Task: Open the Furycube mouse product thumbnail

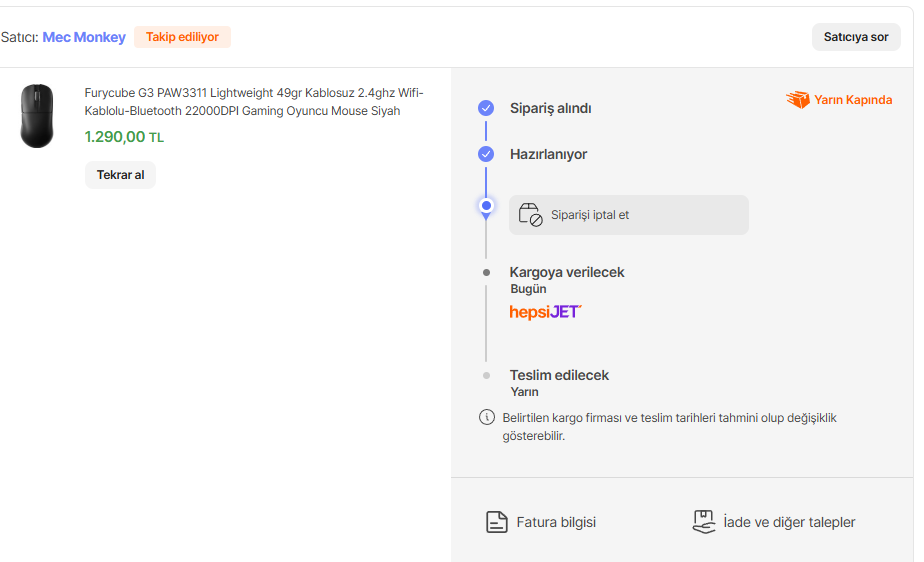Action: click(37, 115)
